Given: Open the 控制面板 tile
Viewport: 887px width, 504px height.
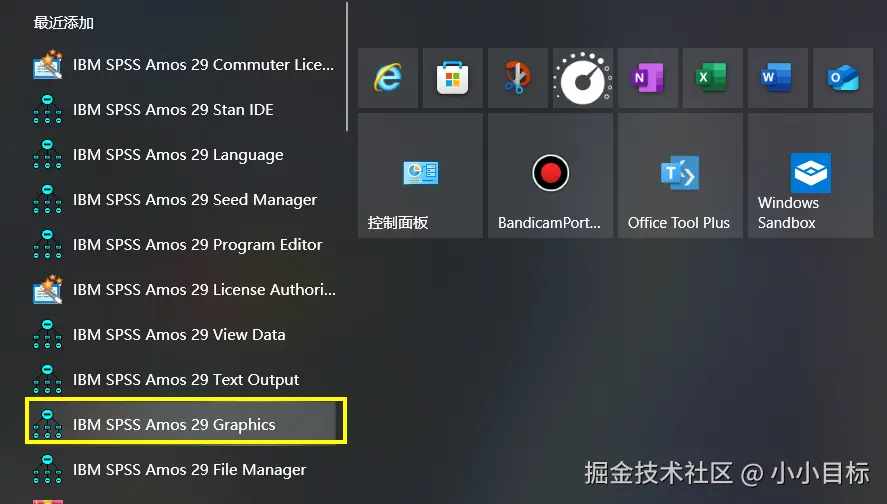Looking at the screenshot, I should (420, 176).
